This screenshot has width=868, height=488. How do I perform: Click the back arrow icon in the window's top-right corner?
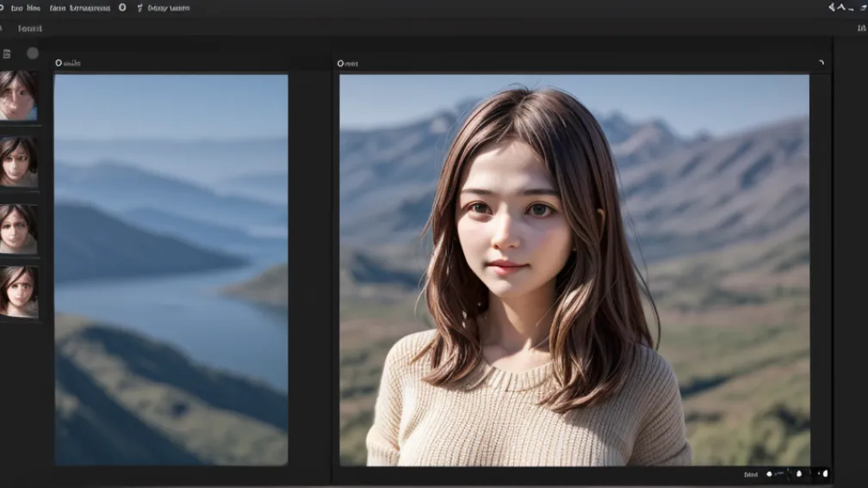[x=833, y=7]
